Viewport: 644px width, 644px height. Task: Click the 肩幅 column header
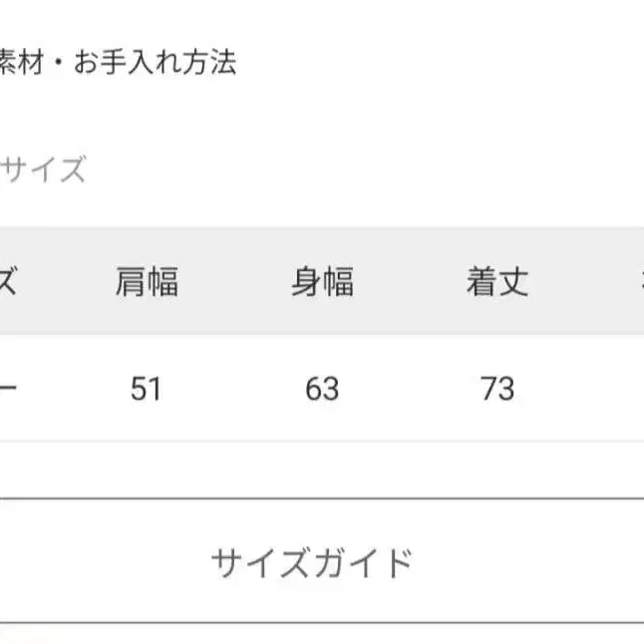(147, 283)
